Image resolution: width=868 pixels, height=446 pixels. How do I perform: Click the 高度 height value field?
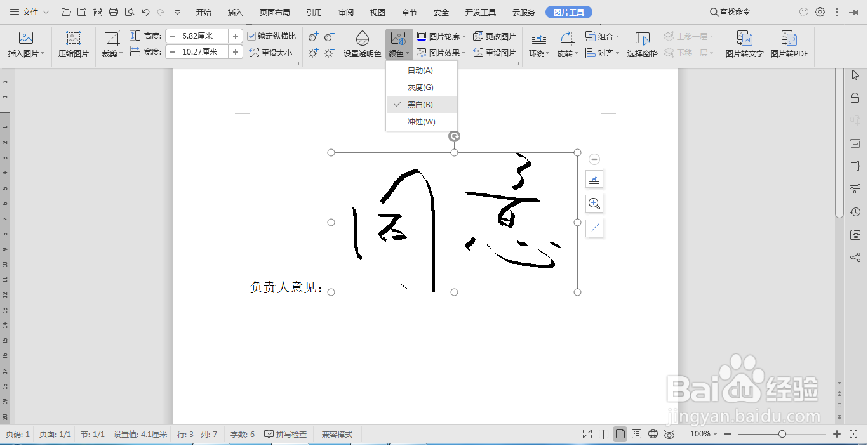coord(204,36)
